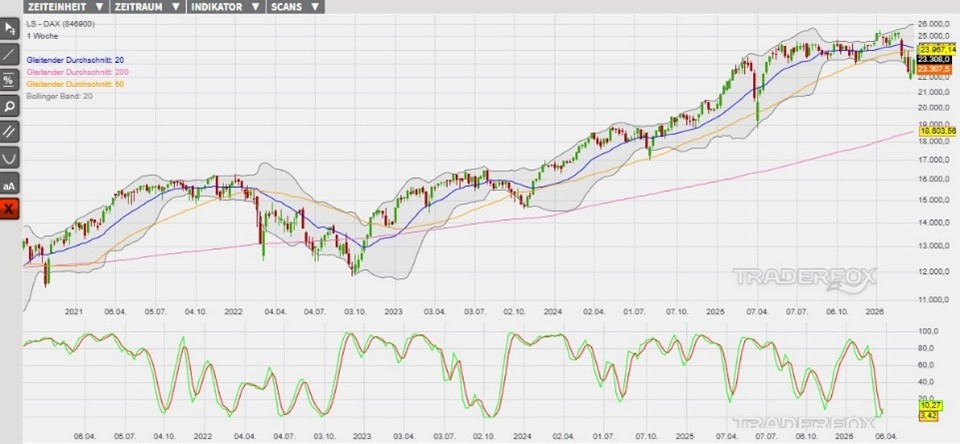Click the orange 23.307,5 price label
Viewport: 960px width, 444px height.
[x=937, y=68]
